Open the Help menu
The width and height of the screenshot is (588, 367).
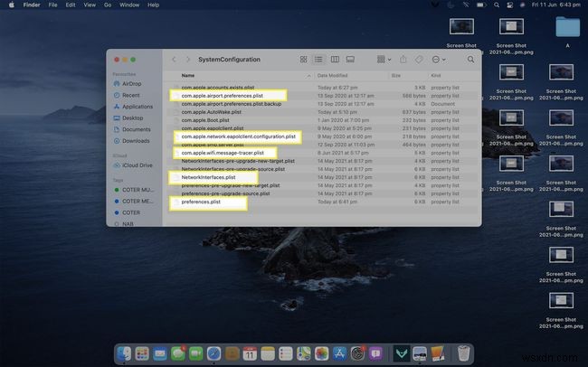[x=154, y=5]
